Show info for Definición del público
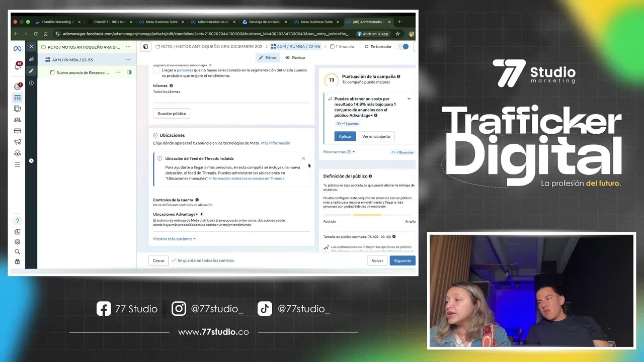 pyautogui.click(x=370, y=176)
